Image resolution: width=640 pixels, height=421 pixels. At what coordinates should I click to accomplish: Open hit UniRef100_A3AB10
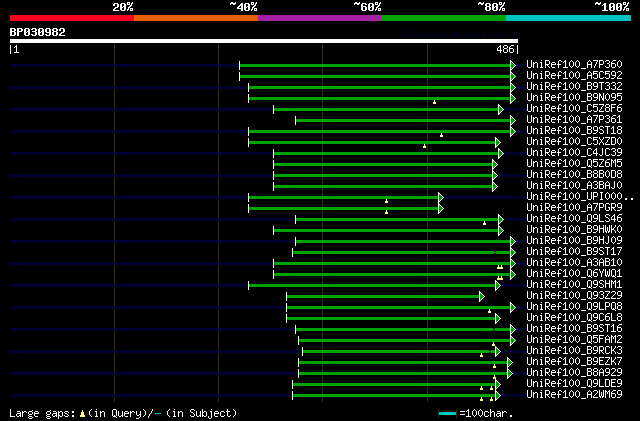574,263
